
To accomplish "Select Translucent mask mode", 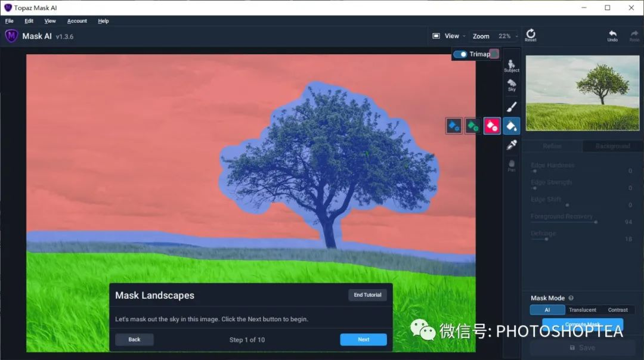I will tap(583, 310).
